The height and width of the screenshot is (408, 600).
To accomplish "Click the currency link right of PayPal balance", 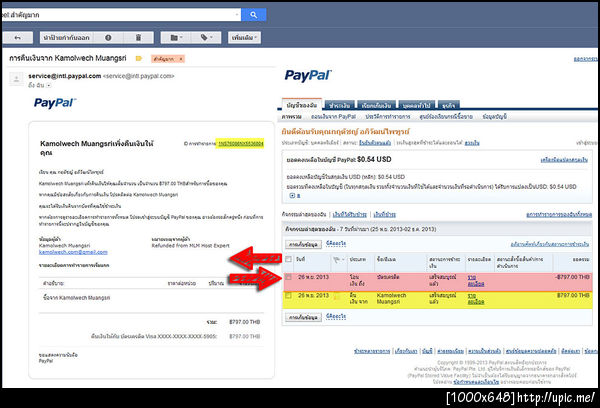I will click(564, 160).
